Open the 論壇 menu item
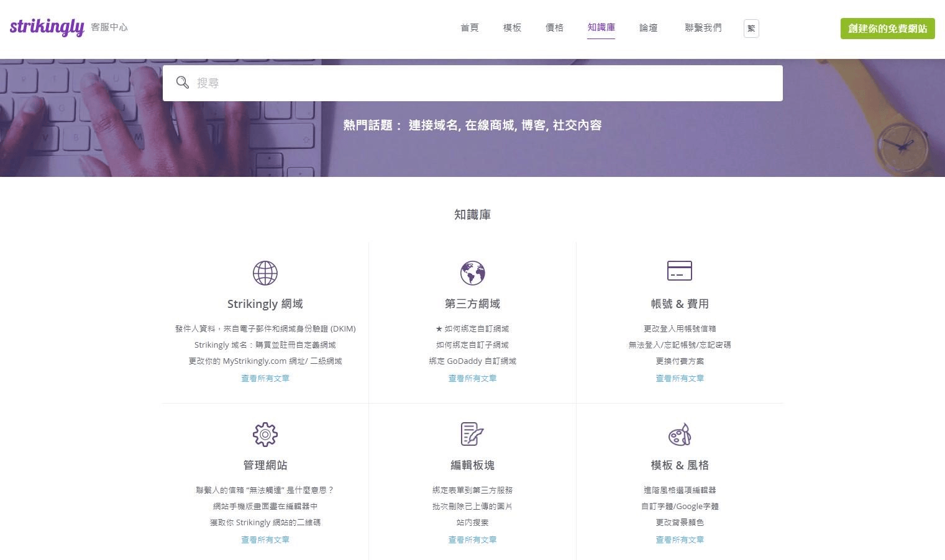 point(648,27)
